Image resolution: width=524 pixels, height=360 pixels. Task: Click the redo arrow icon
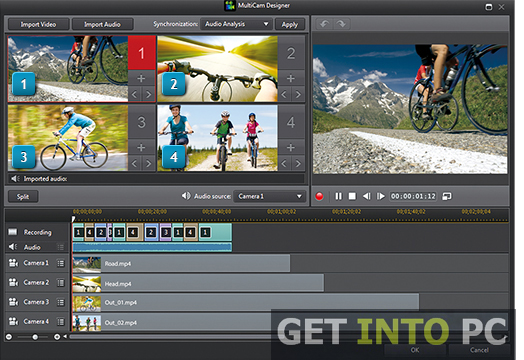[x=341, y=24]
